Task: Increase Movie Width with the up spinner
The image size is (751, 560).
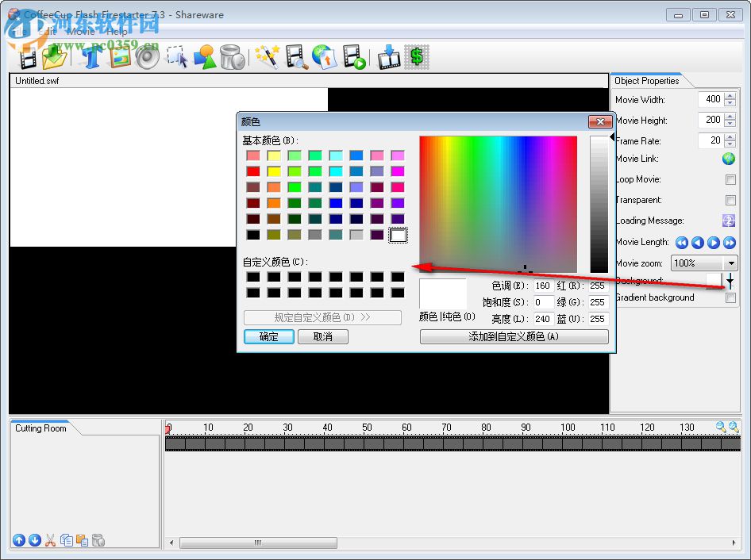Action: click(730, 96)
